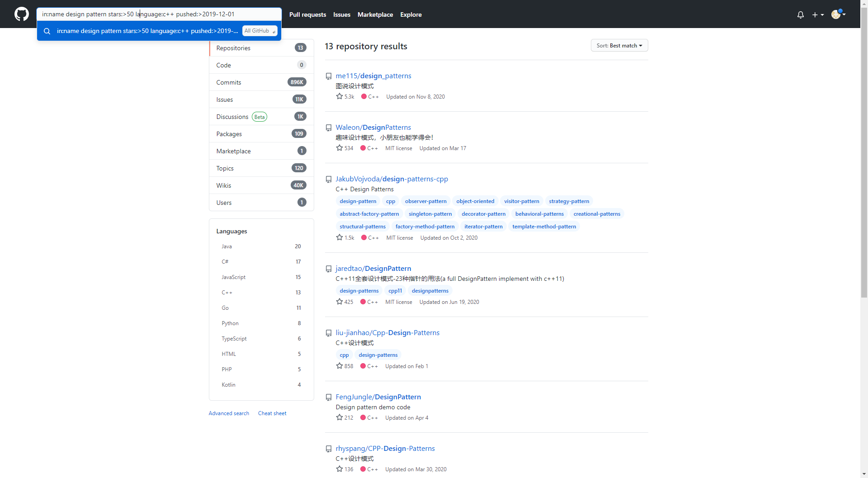Open Issues in top navigation

(x=342, y=14)
